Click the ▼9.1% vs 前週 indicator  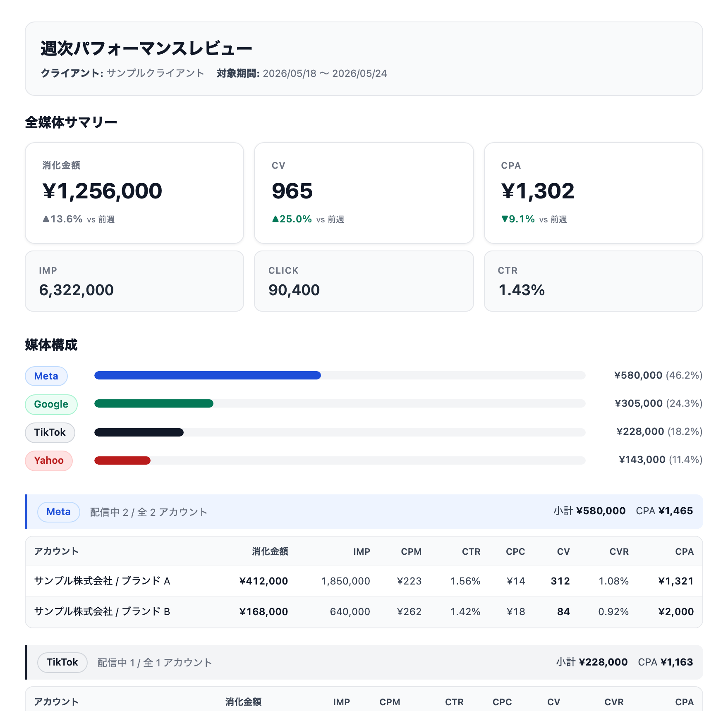[534, 219]
